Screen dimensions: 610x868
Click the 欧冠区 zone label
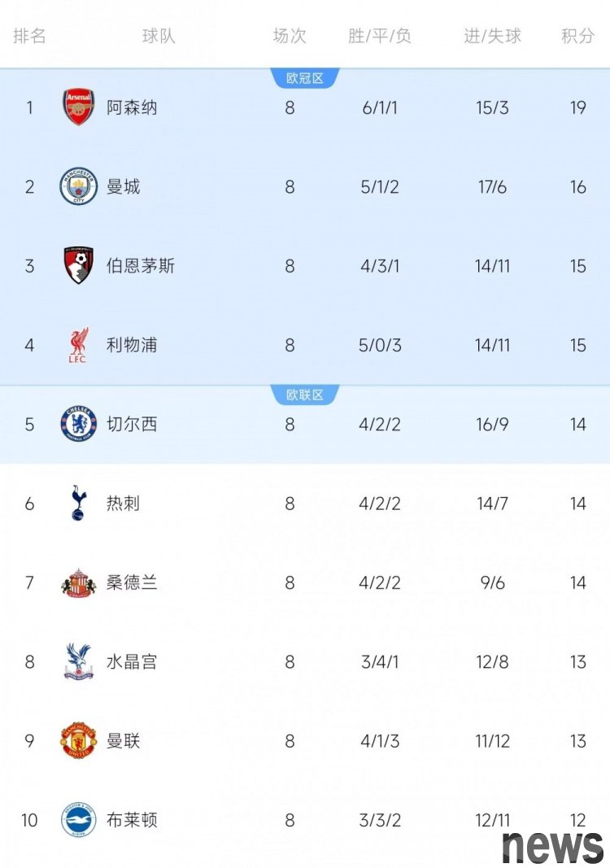tap(305, 78)
